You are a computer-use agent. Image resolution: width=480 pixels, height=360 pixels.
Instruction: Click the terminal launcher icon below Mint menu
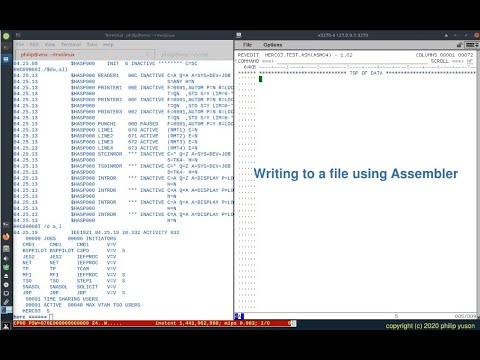(x=6, y=48)
